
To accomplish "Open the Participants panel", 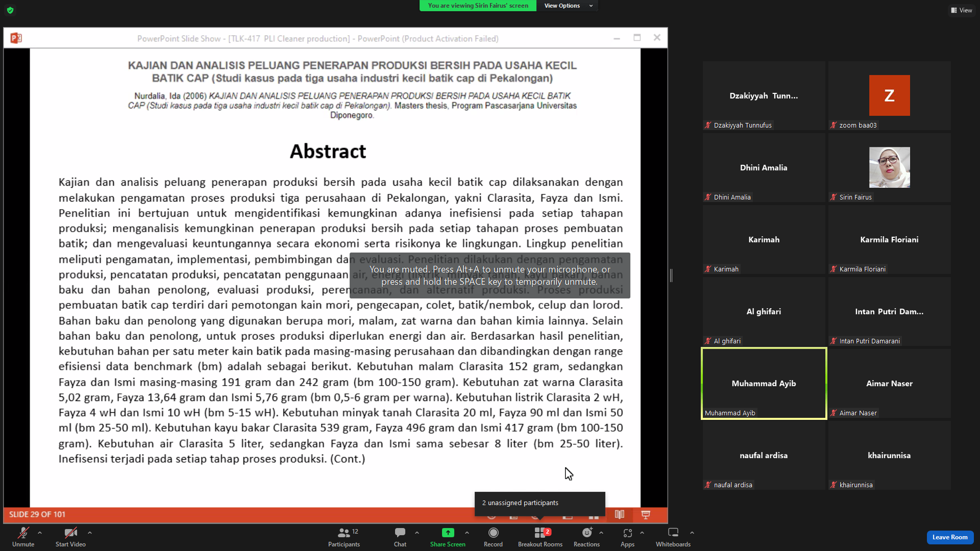I will click(344, 537).
